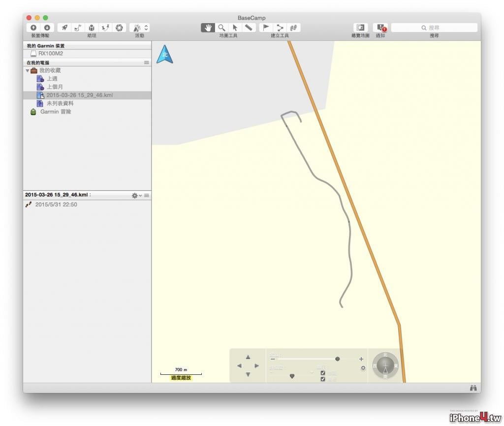This screenshot has width=504, height=426.
Task: Open the gear actions dropdown for kml list
Action: 136,195
